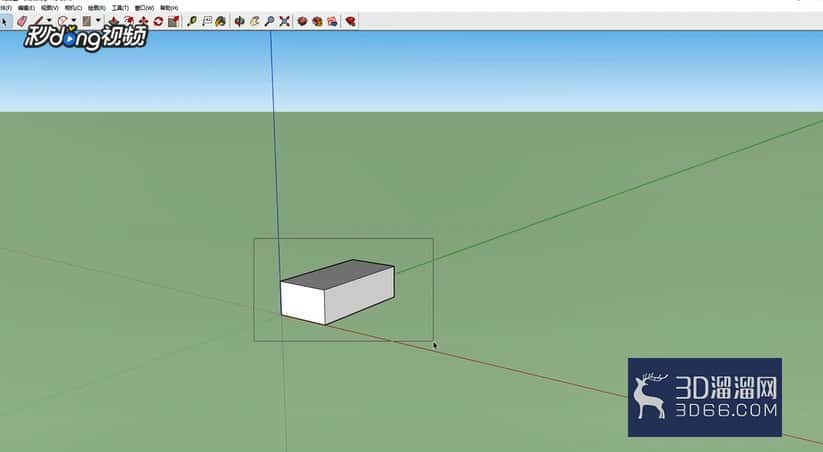Select the Line pencil tool
This screenshot has width=823, height=452.
coord(38,22)
